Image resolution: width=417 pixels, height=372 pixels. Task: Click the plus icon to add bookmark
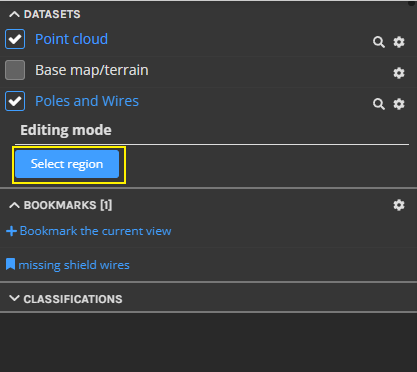[11, 231]
